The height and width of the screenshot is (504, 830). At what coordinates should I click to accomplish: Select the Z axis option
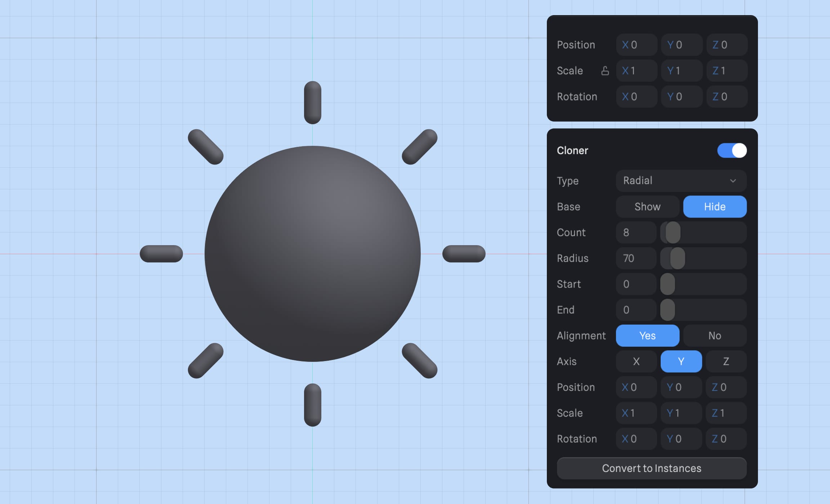click(x=726, y=361)
